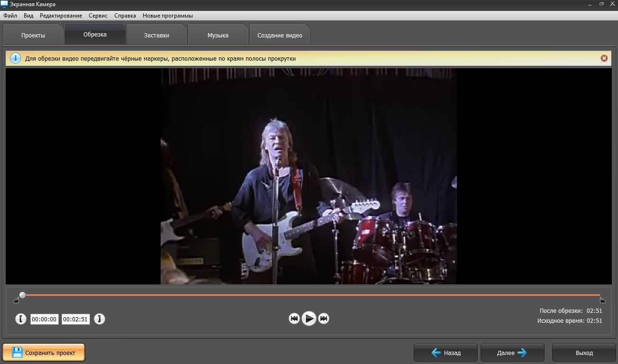Image resolution: width=618 pixels, height=364 pixels.
Task: Skip forward with next button
Action: (x=324, y=318)
